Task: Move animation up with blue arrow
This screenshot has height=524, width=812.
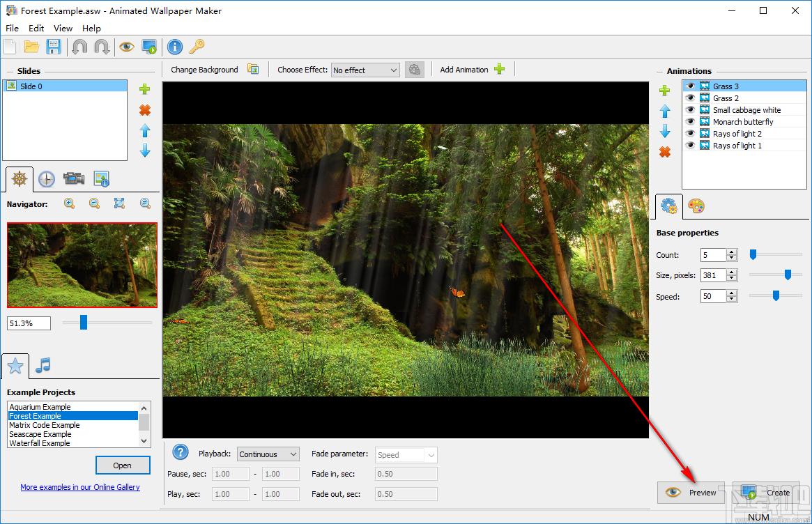Action: [x=665, y=111]
